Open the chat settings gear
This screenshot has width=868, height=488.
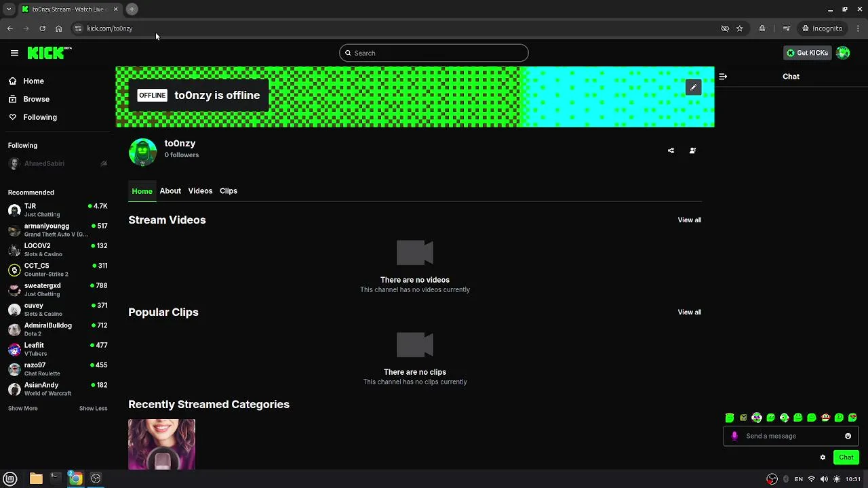(823, 457)
